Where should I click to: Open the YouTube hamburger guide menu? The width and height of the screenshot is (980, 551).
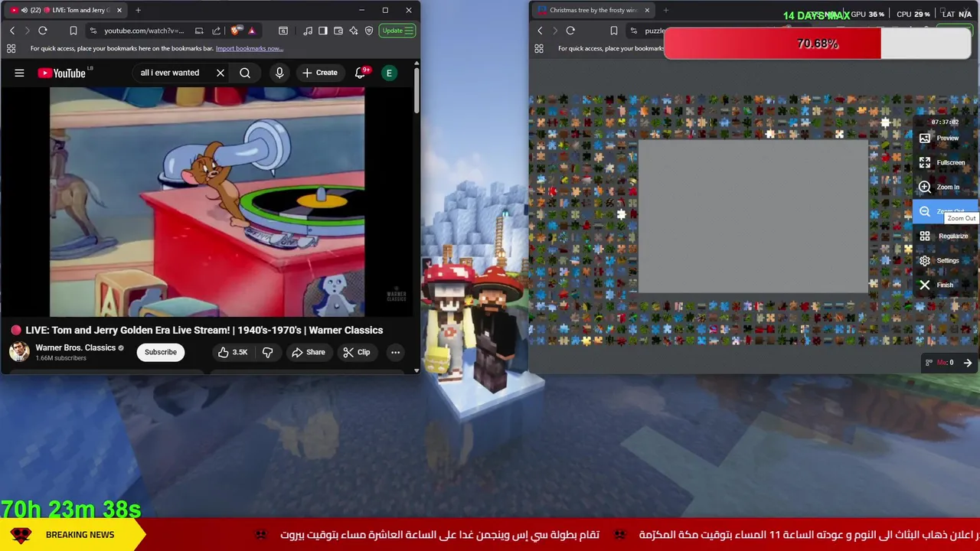(19, 73)
